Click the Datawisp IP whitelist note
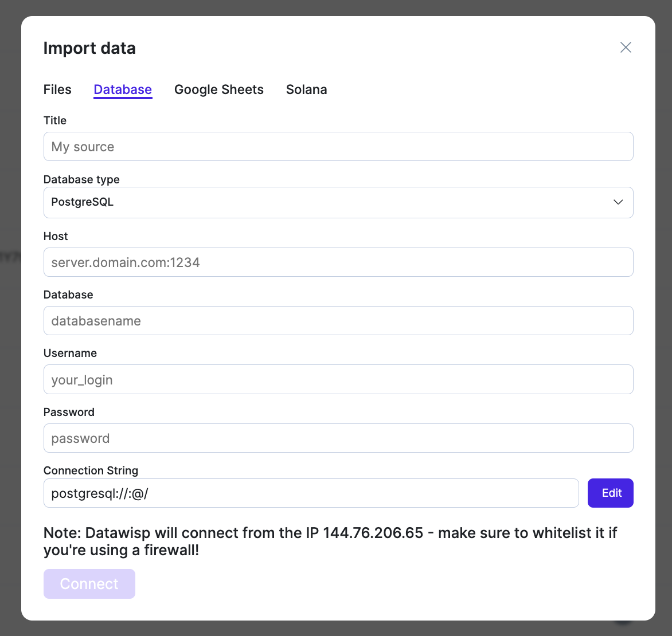 [330, 541]
